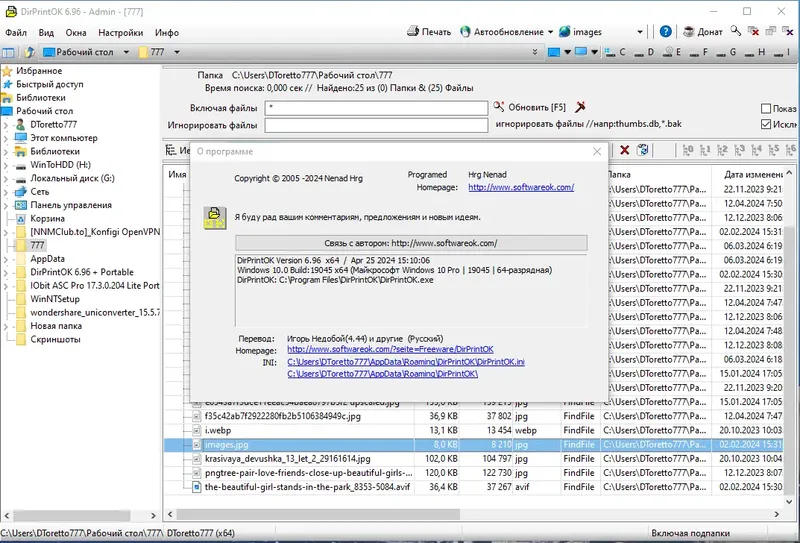
Task: Set tree level 0 icon
Action: tap(688, 150)
